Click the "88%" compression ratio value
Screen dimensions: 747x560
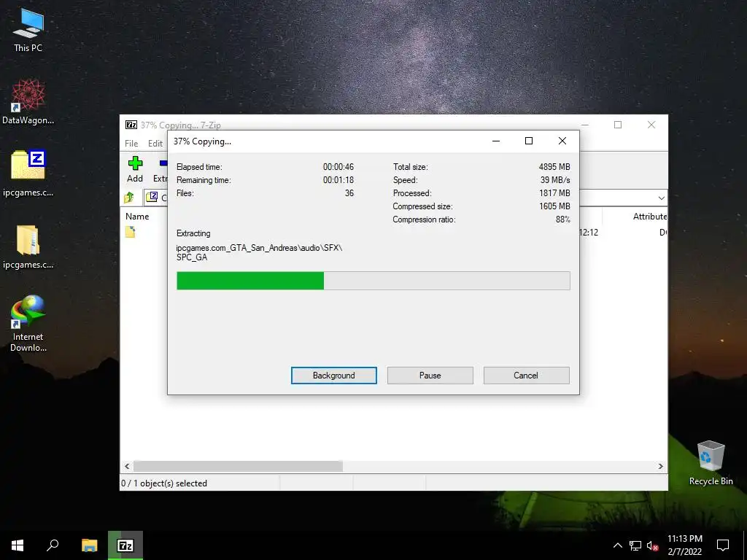tap(562, 219)
